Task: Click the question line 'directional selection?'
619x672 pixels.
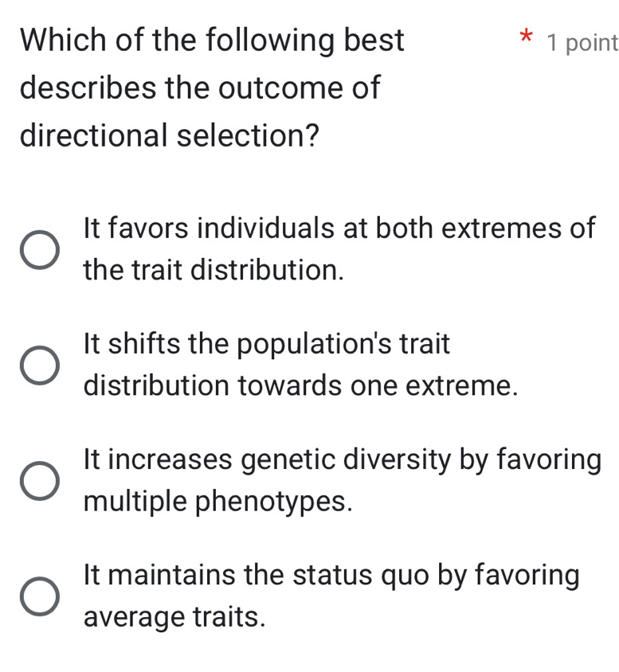Action: (170, 135)
